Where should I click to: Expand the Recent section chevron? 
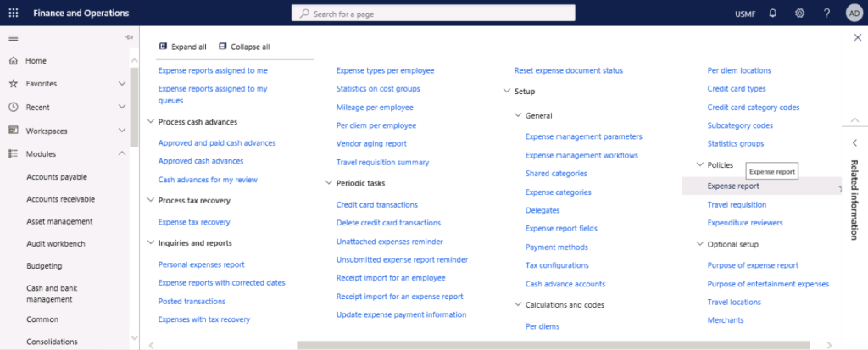point(122,108)
